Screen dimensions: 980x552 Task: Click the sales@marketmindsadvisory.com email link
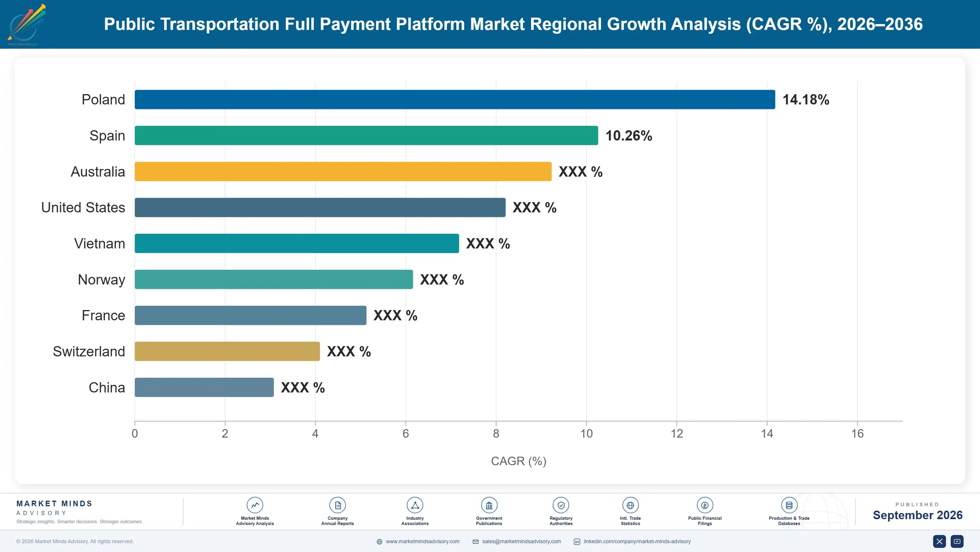point(522,541)
